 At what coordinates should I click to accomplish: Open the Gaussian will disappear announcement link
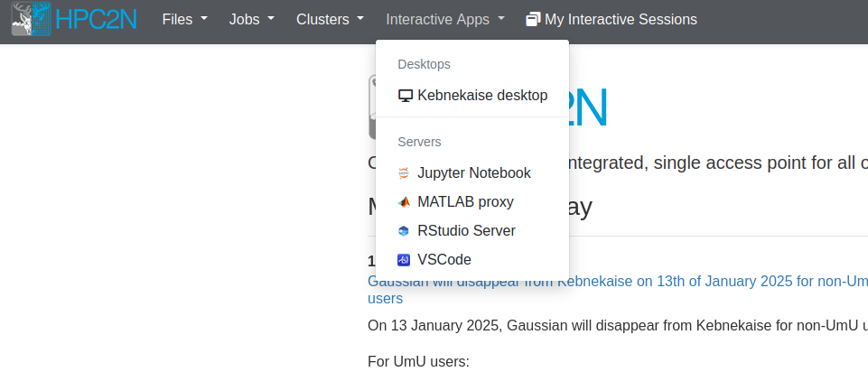[x=617, y=290]
